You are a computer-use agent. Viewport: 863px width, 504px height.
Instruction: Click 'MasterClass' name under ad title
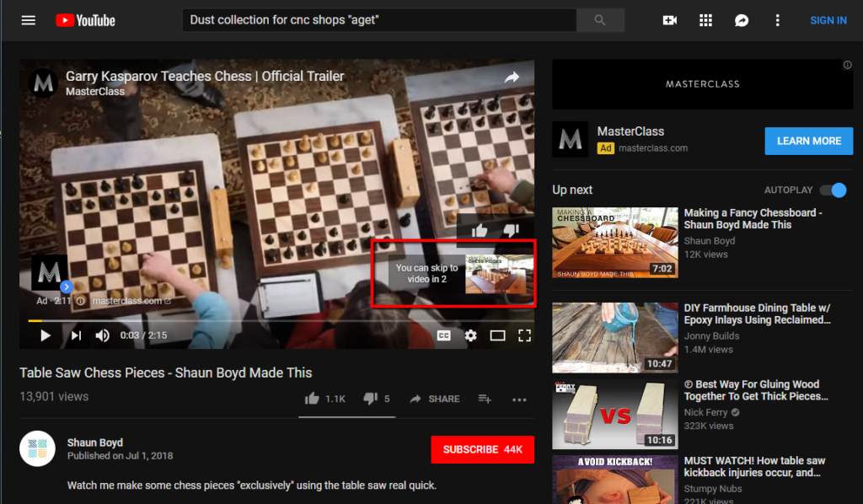point(94,91)
